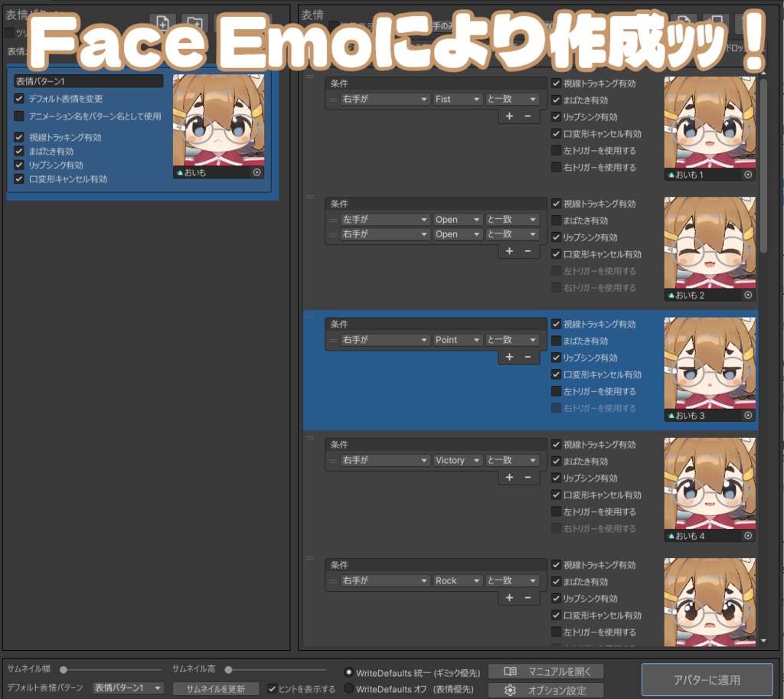Image resolution: width=784 pixels, height=699 pixels.
Task: Click the target icon next to おいも 3
Action: 748,416
